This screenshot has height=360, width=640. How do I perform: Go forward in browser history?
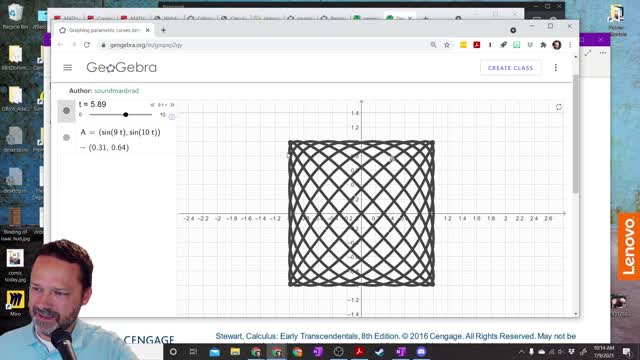[74, 45]
